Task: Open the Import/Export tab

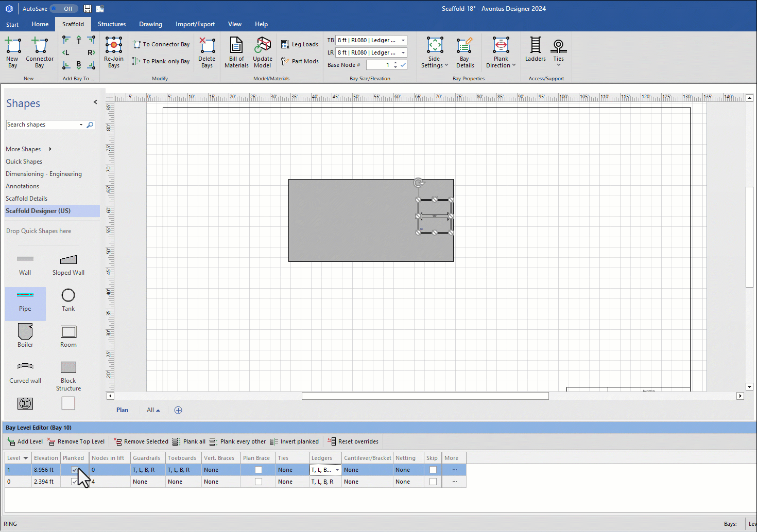Action: click(195, 24)
